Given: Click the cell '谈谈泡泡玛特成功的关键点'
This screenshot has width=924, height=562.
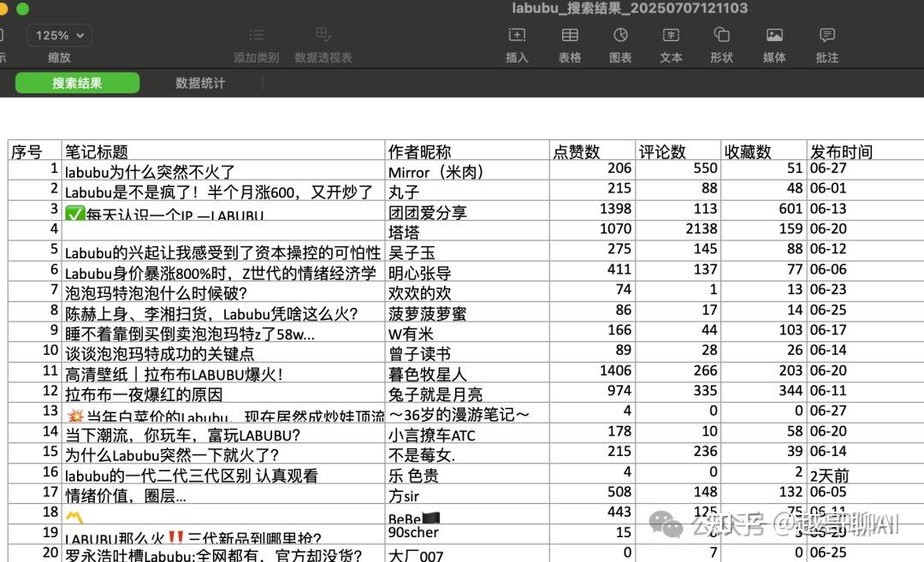Looking at the screenshot, I should click(222, 352).
